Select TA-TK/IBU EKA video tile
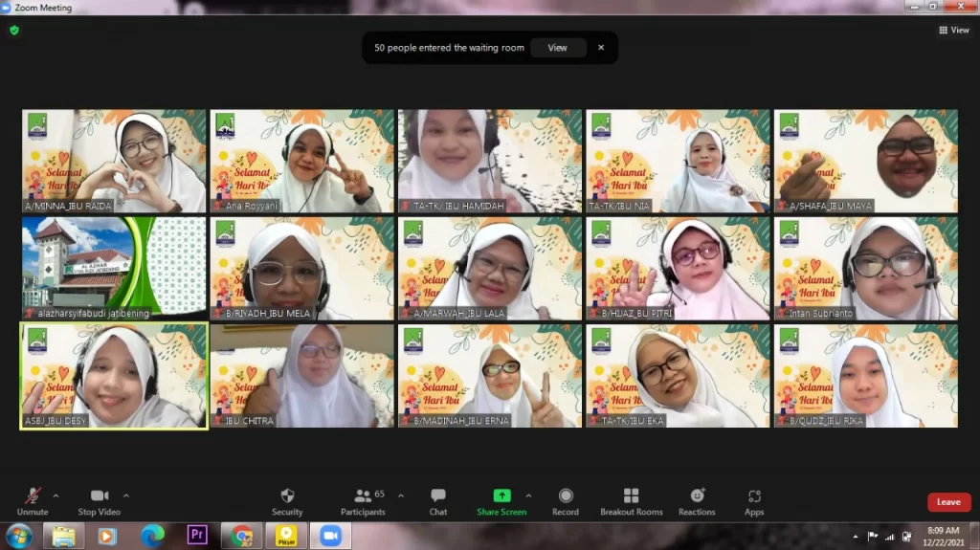 coord(679,376)
